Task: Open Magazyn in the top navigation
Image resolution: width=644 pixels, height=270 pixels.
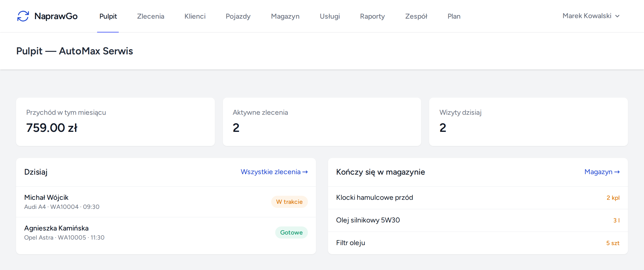Action: 285,16
